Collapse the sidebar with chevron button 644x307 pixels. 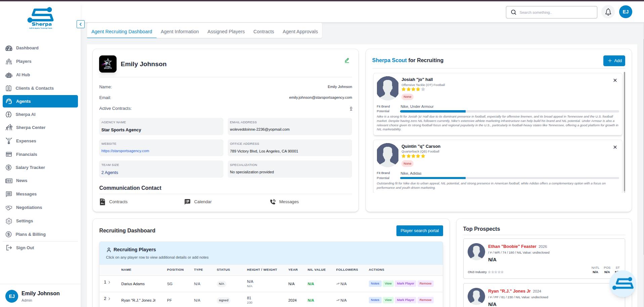(80, 24)
